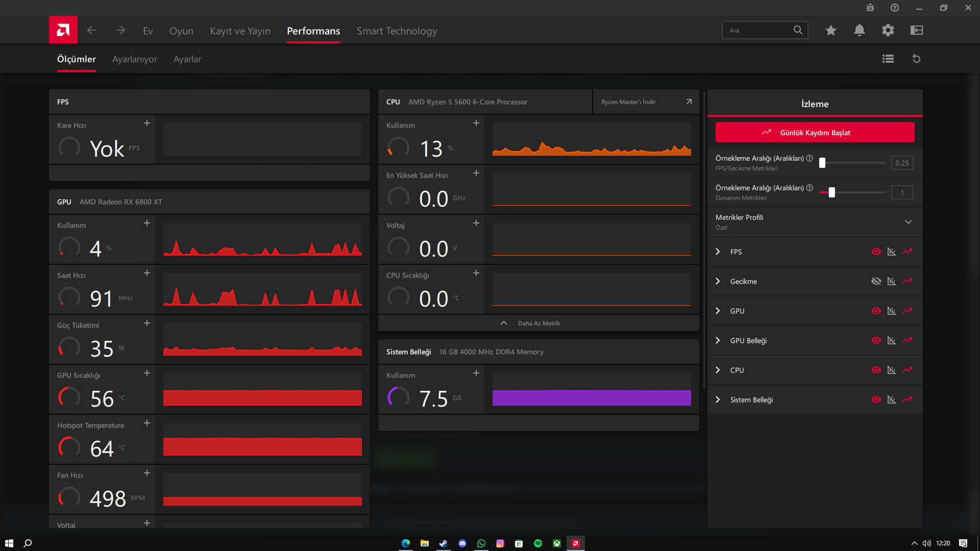Open favorites star icon
This screenshot has height=551, width=980.
coord(830,31)
